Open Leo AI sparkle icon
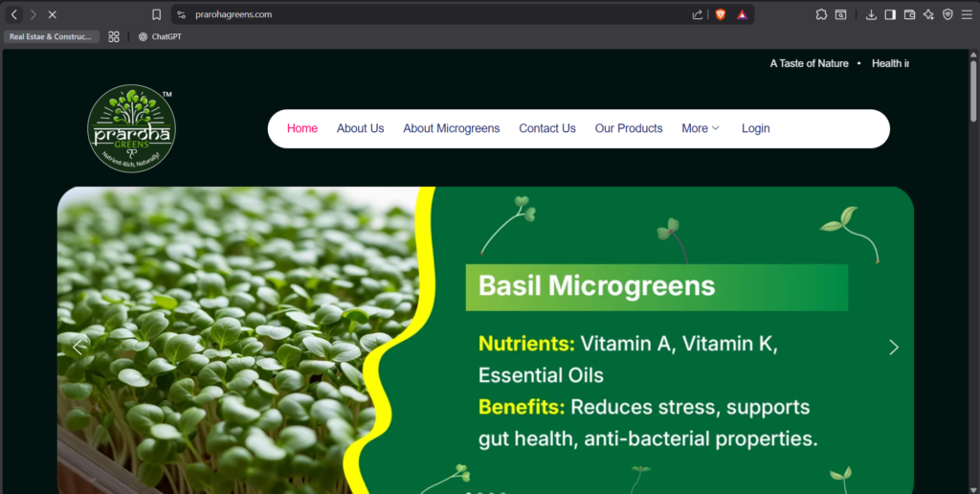The width and height of the screenshot is (980, 494). coord(928,14)
